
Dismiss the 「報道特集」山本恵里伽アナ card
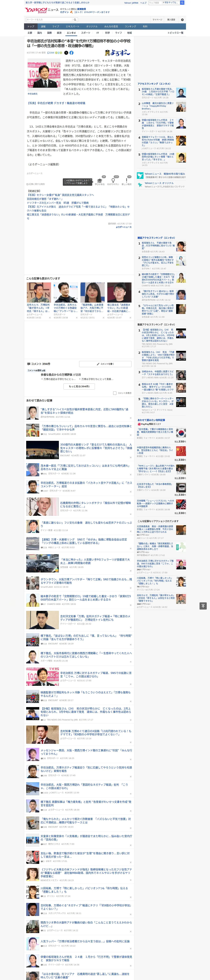click(104, 318)
